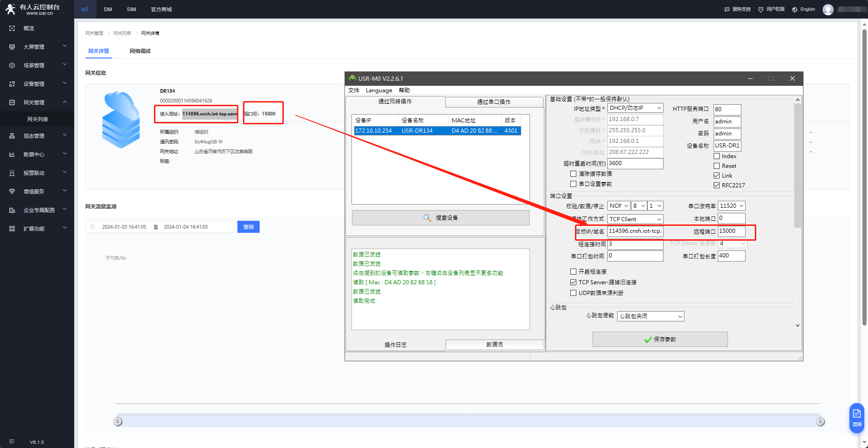Click the left handle of the timeline slider
Image resolution: width=868 pixels, height=448 pixels.
[x=118, y=422]
